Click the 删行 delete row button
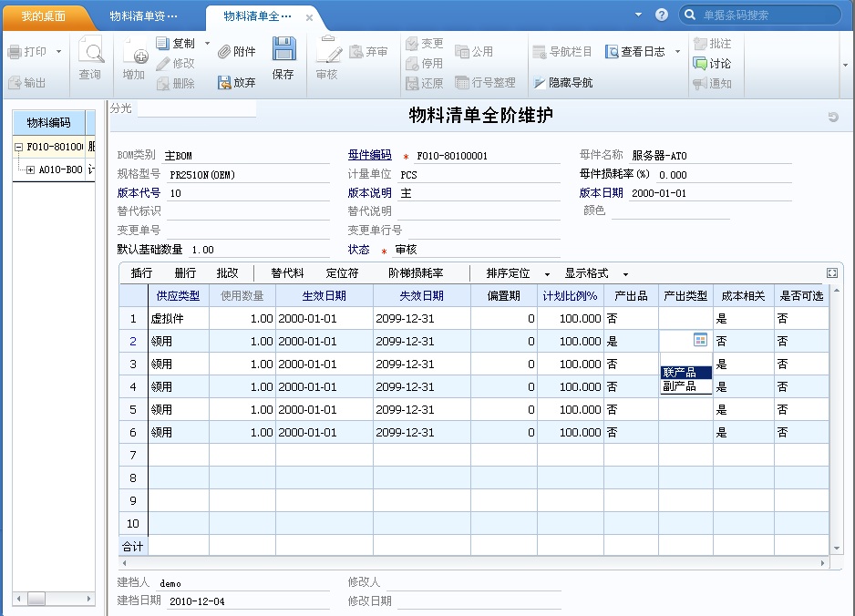The height and width of the screenshot is (616, 855). (185, 273)
